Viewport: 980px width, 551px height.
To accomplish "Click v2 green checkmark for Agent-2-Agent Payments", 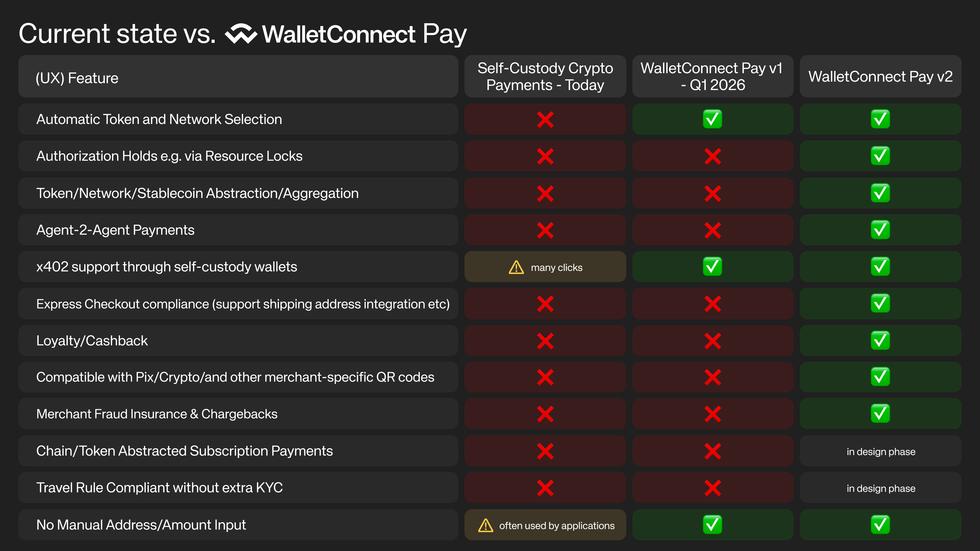I will (880, 230).
